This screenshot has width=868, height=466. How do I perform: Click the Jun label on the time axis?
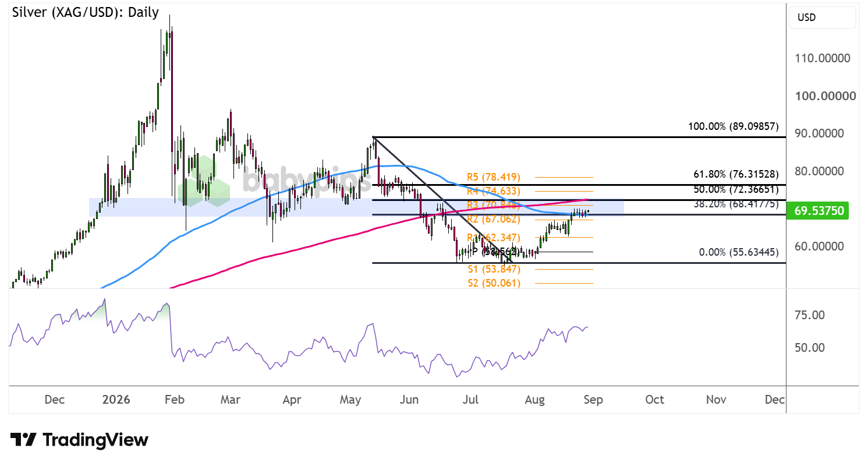click(x=410, y=400)
